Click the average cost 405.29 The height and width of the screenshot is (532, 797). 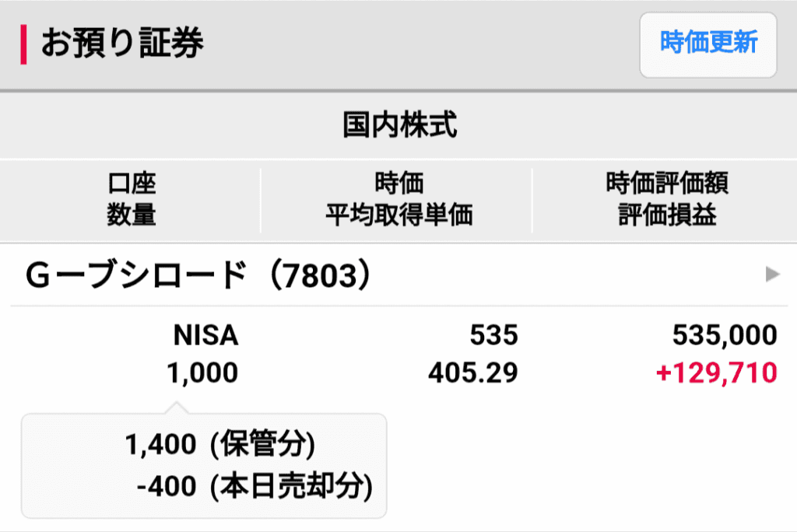point(473,373)
